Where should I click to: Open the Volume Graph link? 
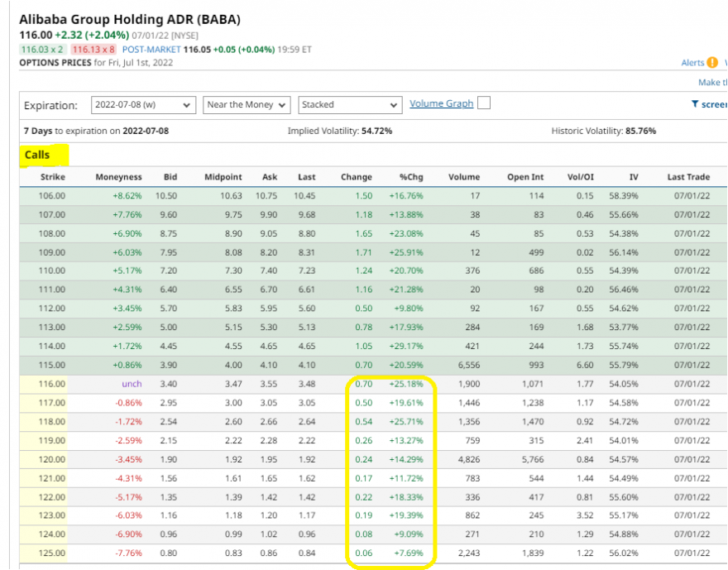pyautogui.click(x=441, y=103)
